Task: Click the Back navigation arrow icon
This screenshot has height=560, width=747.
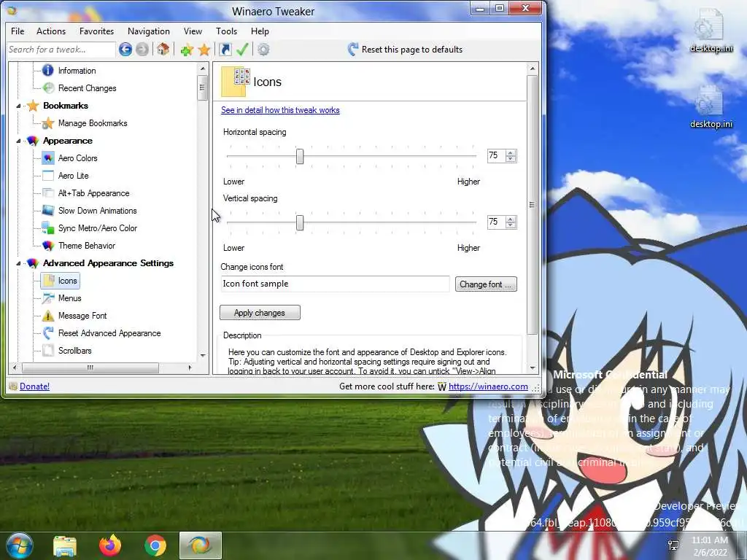Action: click(125, 49)
